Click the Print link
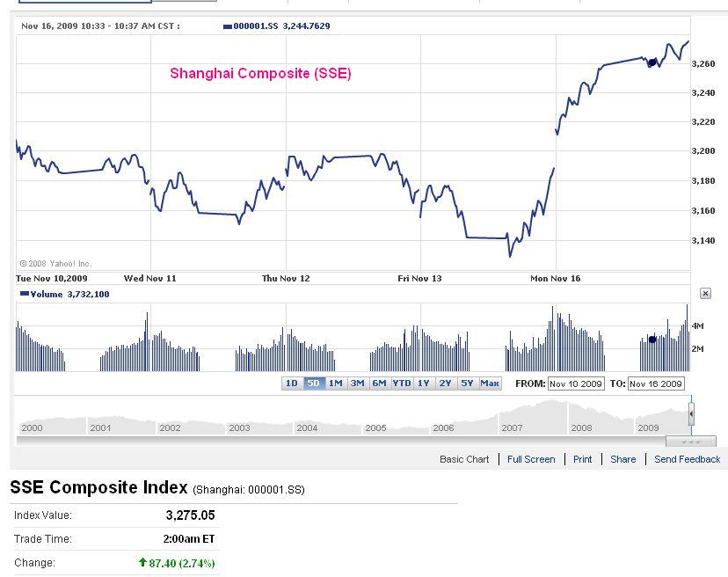The image size is (728, 577). (583, 459)
